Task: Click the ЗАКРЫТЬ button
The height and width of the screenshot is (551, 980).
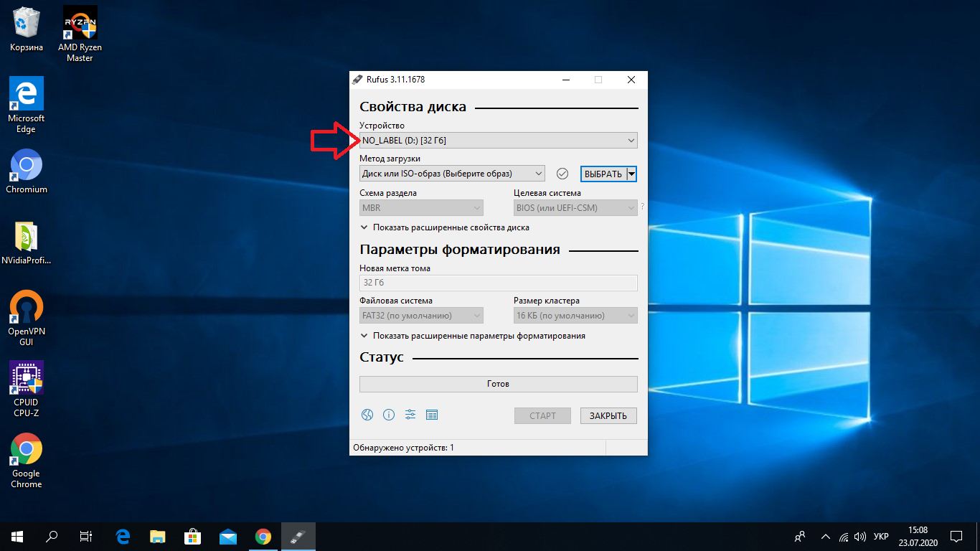Action: click(608, 415)
